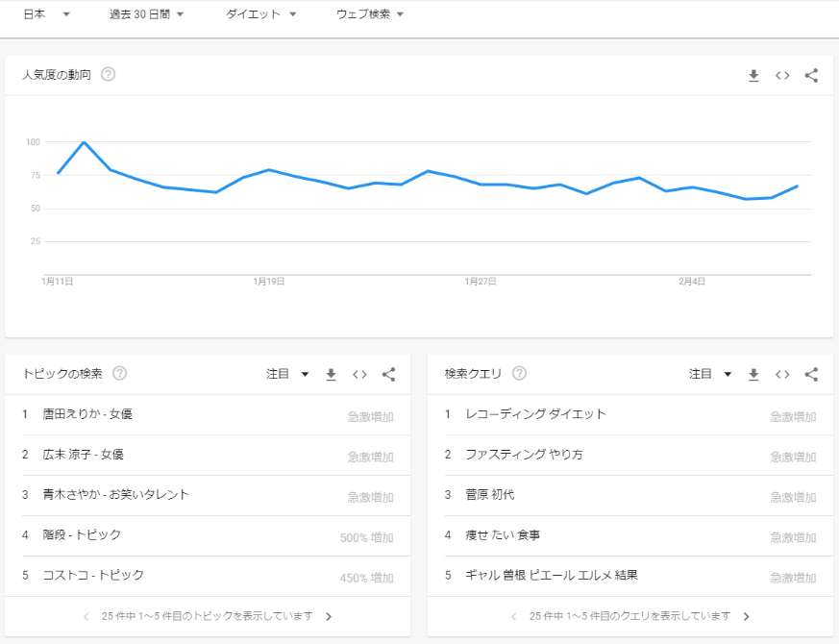Select the 唐田えりか - 女優 topic
Image resolution: width=839 pixels, height=644 pixels.
coord(87,414)
